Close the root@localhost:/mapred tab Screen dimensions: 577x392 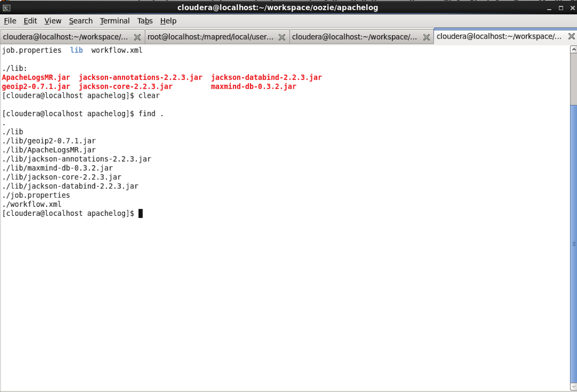(282, 37)
